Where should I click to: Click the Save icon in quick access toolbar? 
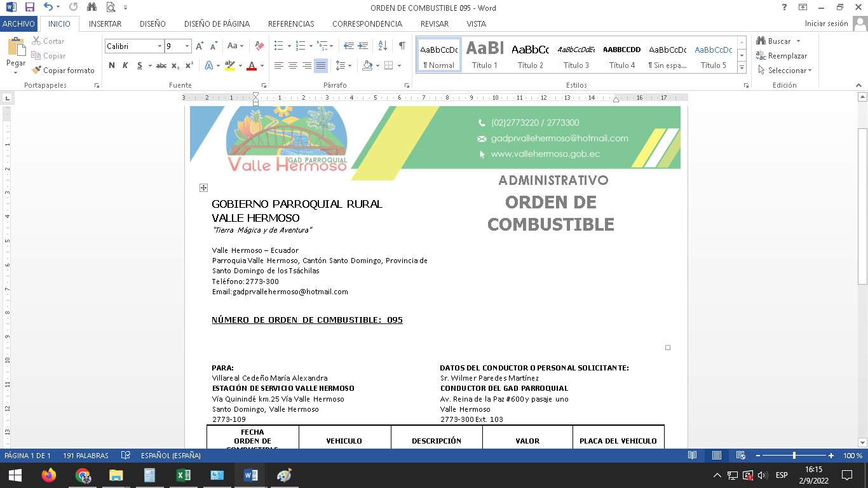pyautogui.click(x=29, y=8)
